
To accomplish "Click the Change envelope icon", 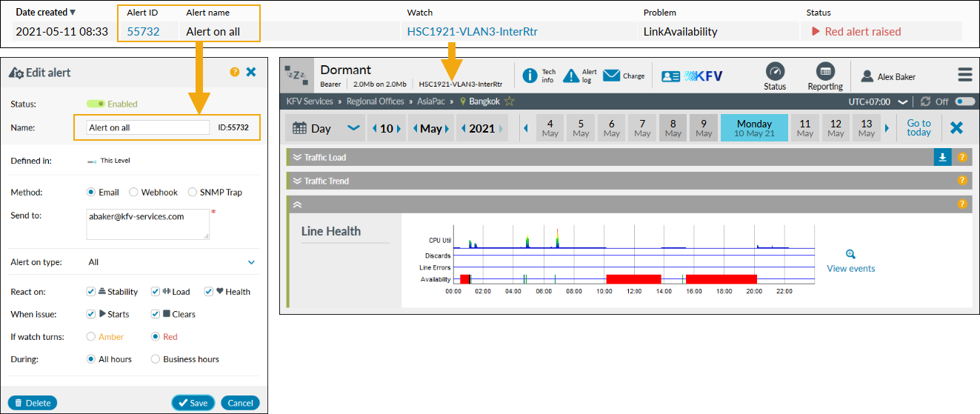I will (611, 76).
